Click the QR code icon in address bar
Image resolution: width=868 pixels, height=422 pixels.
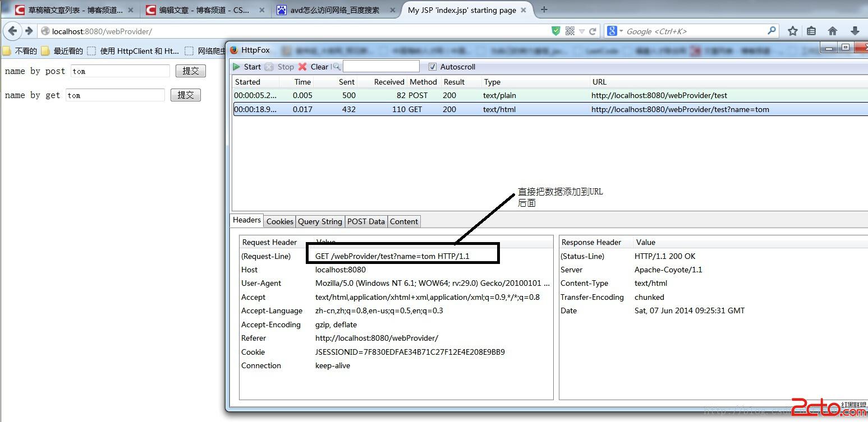click(x=570, y=31)
